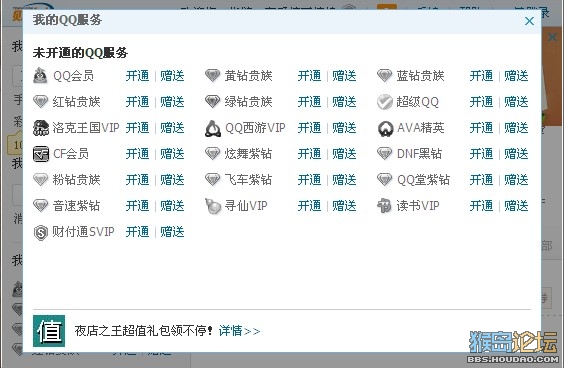Click the 飞车紫钻 diamond icon

pyautogui.click(x=212, y=180)
